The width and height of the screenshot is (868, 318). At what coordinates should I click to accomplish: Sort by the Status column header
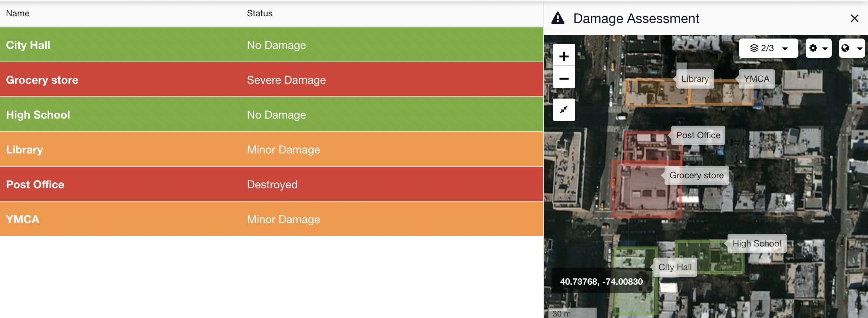click(x=259, y=13)
